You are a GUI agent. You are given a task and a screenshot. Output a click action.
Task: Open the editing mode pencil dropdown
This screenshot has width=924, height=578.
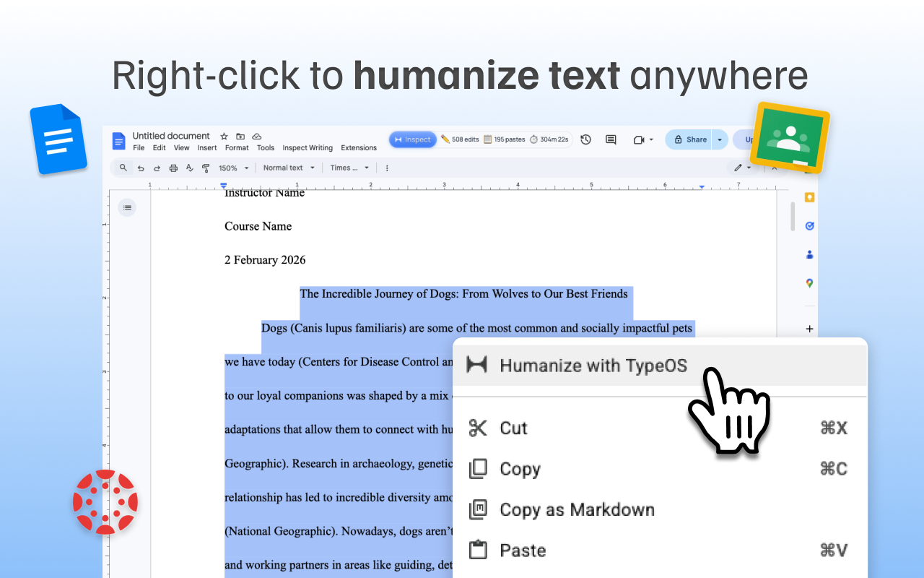(743, 168)
